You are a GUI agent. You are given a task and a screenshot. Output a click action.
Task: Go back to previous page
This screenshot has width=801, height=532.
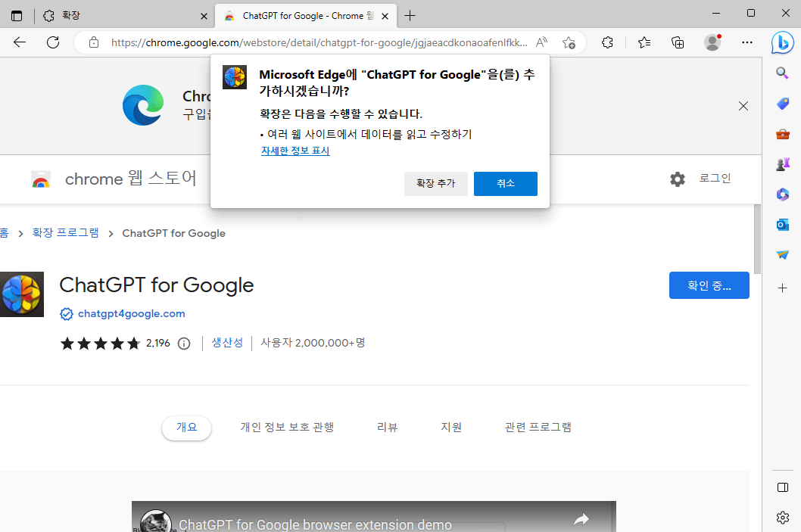[20, 42]
